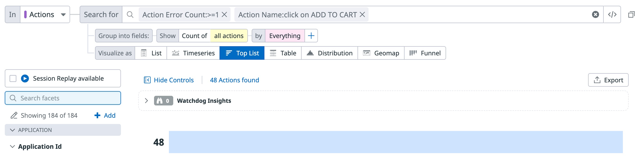Switch visualization to Funnel
644x156 pixels.
coord(425,53)
